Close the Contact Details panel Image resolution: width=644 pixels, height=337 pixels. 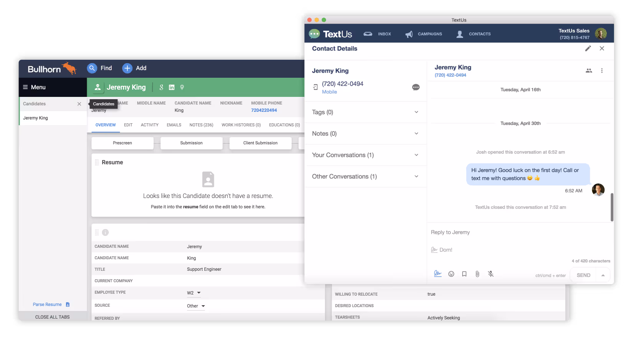[x=602, y=48]
